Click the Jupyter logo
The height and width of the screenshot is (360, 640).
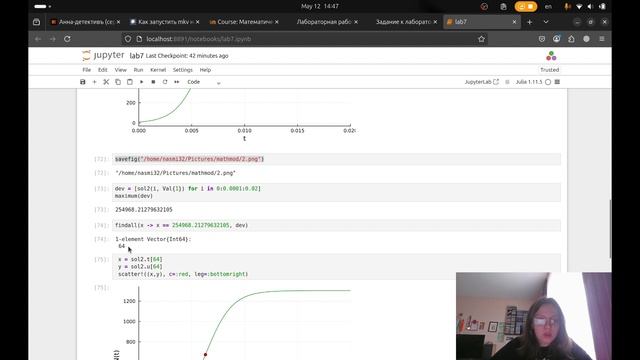103,55
